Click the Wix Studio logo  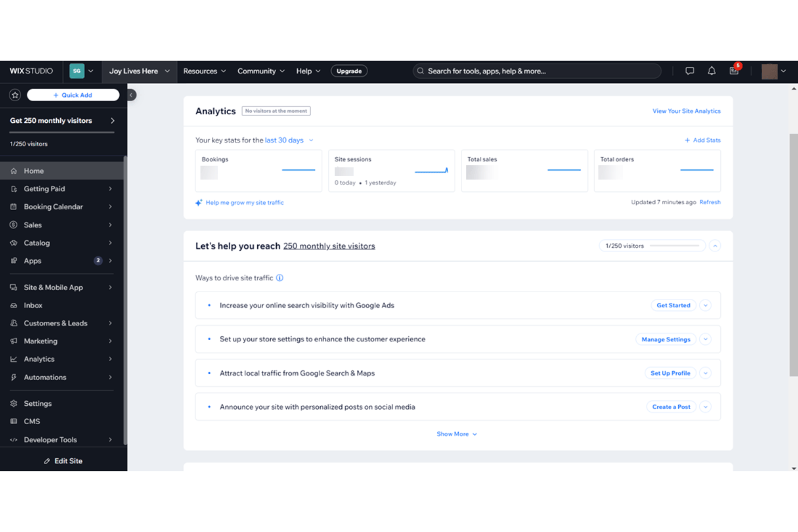[31, 71]
